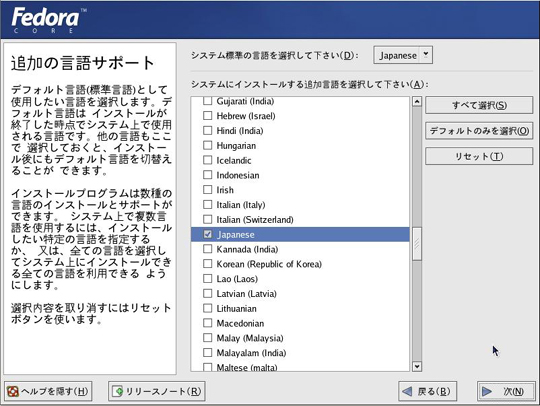This screenshot has height=406, width=540.
Task: Click the Japanese combo box arrow
Action: click(x=426, y=55)
